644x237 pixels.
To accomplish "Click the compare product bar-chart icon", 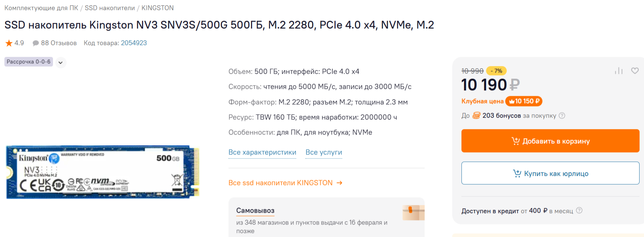I will coord(619,71).
